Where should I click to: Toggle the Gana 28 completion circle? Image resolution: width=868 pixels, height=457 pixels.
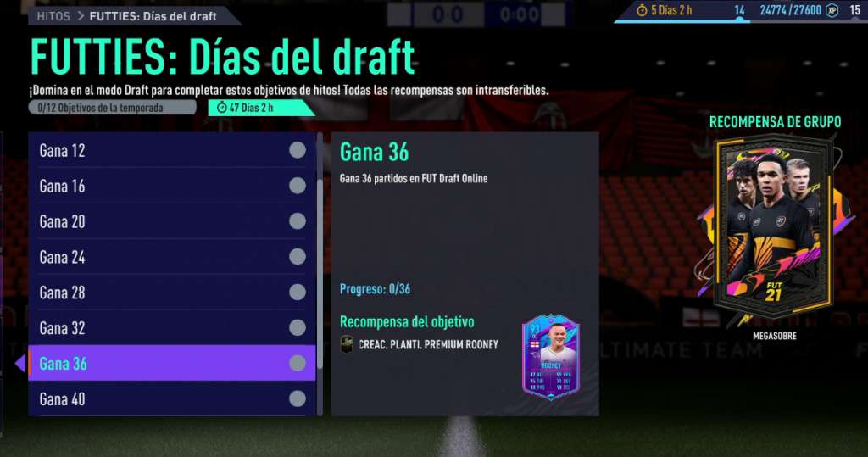coord(298,292)
